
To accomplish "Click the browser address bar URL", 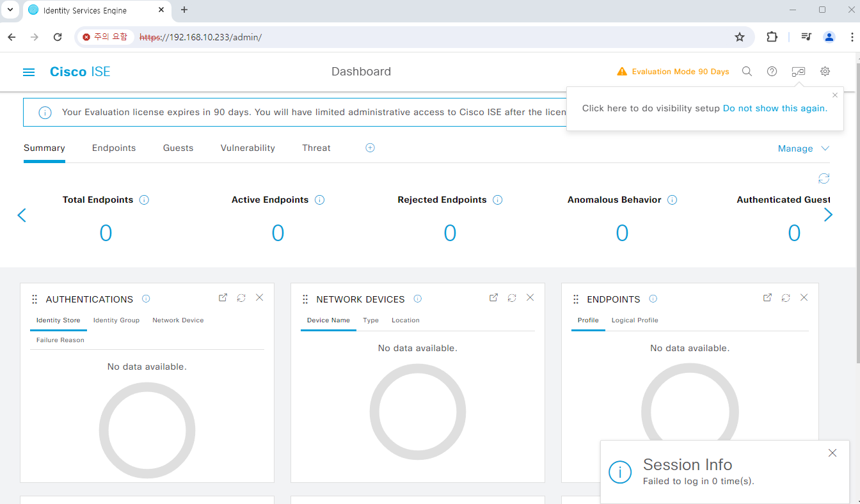I will click(x=201, y=37).
